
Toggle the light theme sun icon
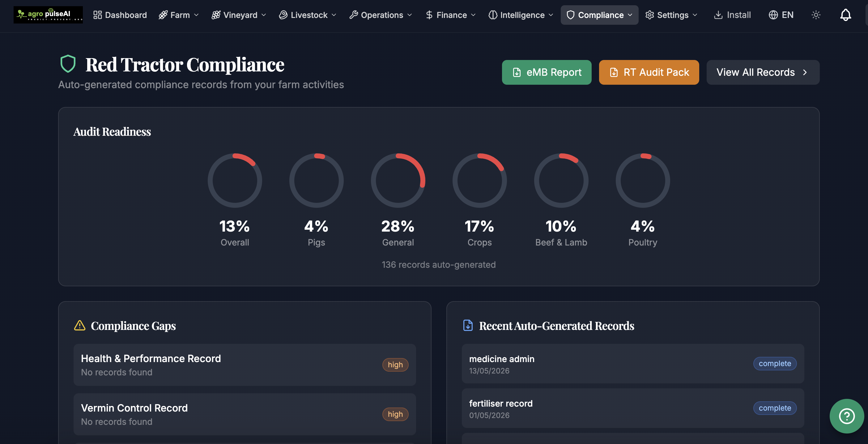point(816,15)
